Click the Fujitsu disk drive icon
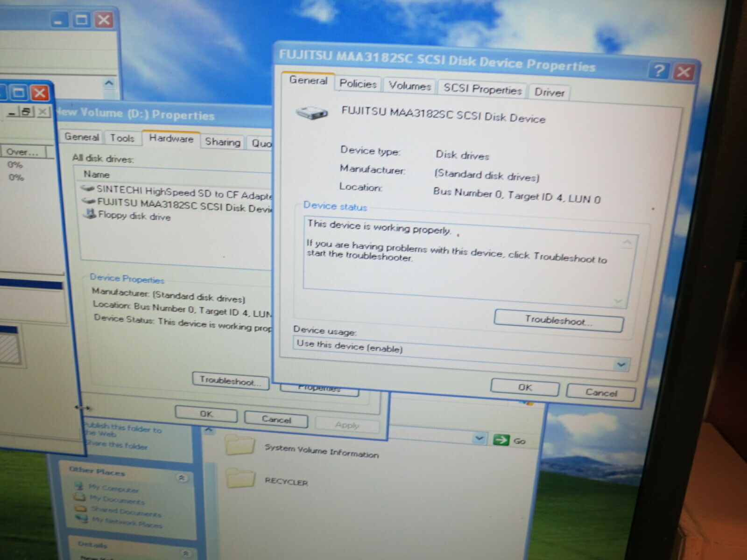Viewport: 747px width, 560px height. [x=311, y=112]
